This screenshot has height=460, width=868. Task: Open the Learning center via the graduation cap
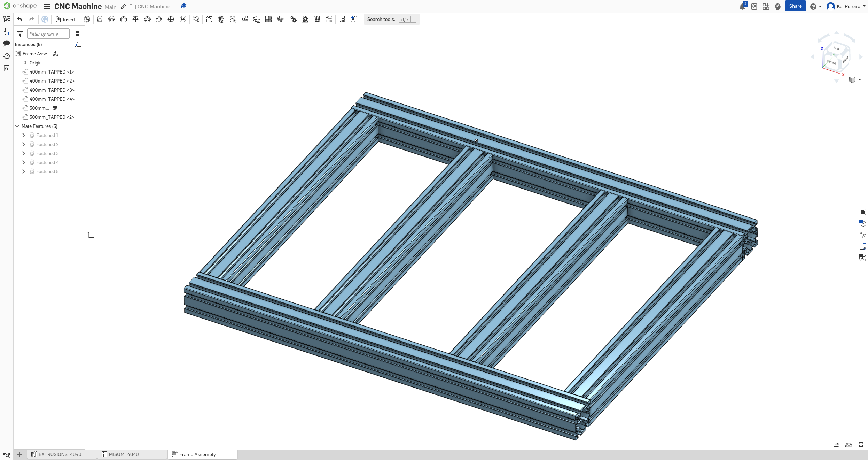pos(183,6)
